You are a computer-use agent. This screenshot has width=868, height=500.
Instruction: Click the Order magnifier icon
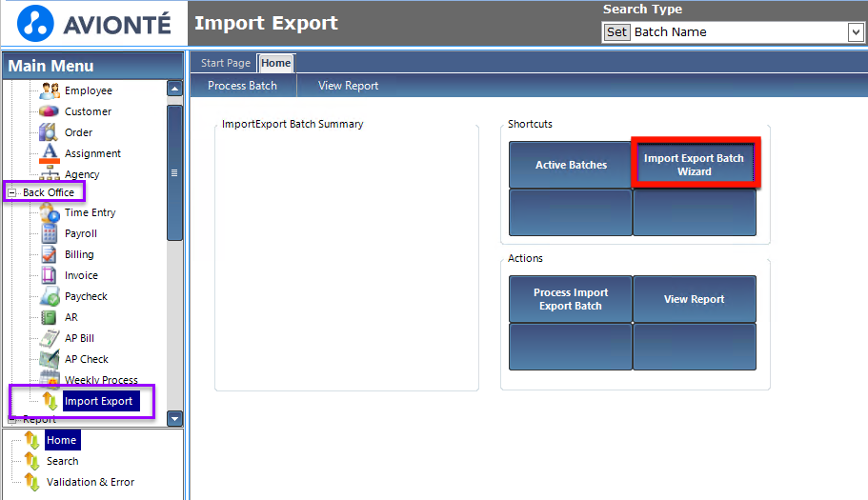click(x=49, y=132)
